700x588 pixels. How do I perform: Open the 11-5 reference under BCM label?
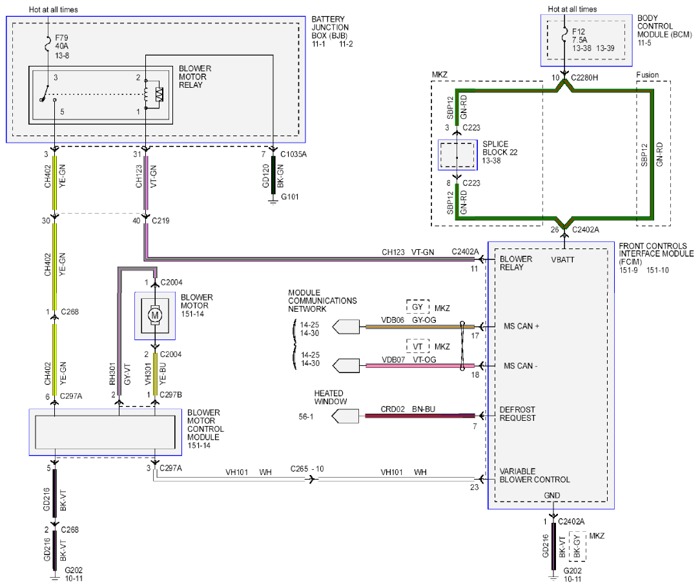point(644,43)
